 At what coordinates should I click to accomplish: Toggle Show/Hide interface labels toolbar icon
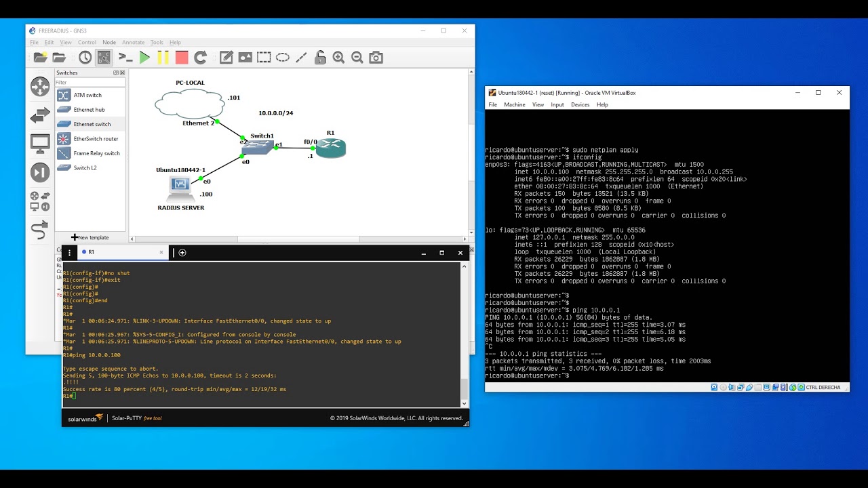[104, 58]
